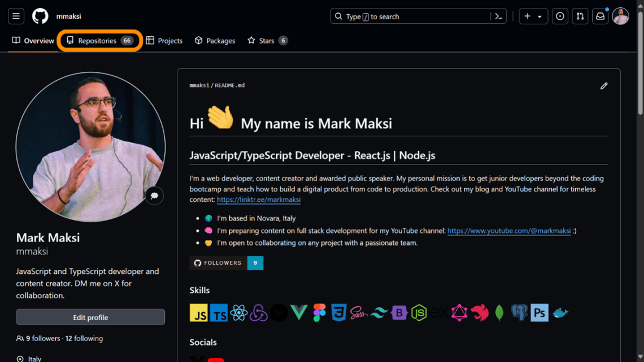Open pull requests from the header icon
The width and height of the screenshot is (644, 362).
pos(580,16)
